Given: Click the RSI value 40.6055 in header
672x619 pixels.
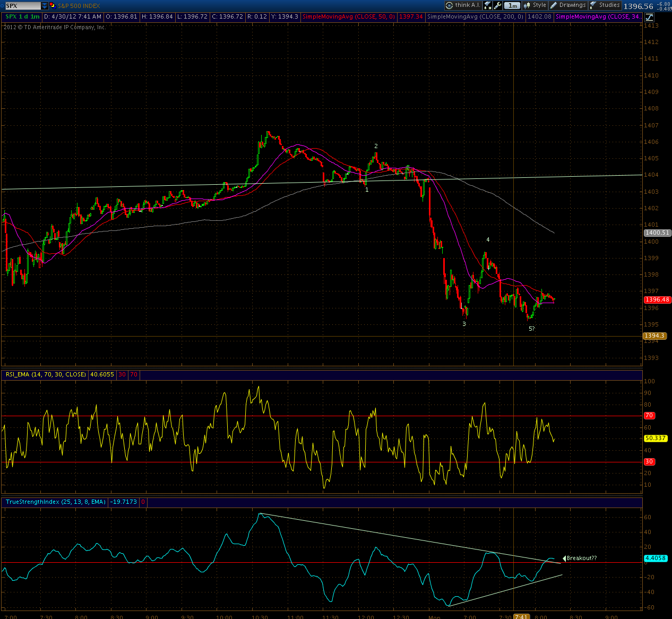Looking at the screenshot, I should (x=102, y=374).
